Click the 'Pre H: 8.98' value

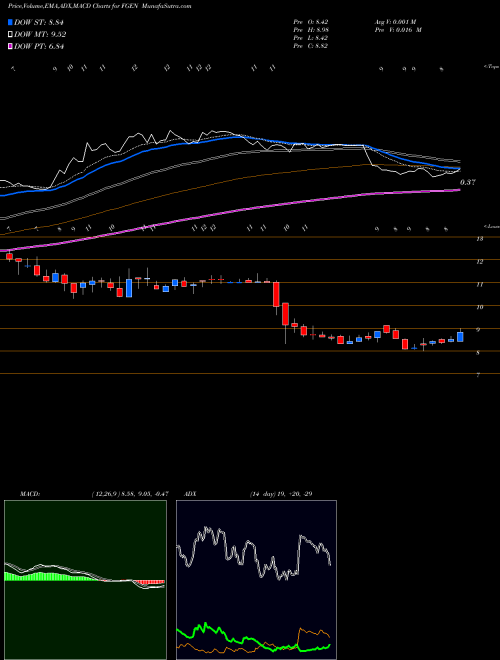click(311, 30)
